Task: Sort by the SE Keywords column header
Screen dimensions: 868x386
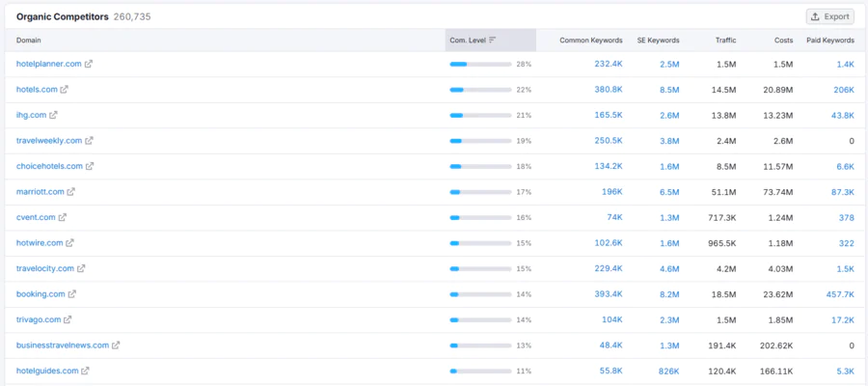Action: pos(658,41)
